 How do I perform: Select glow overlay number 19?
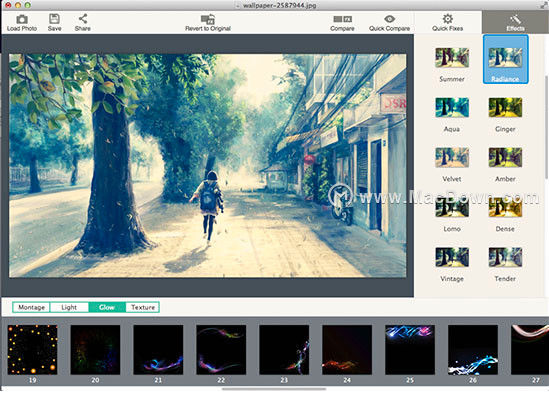(33, 350)
